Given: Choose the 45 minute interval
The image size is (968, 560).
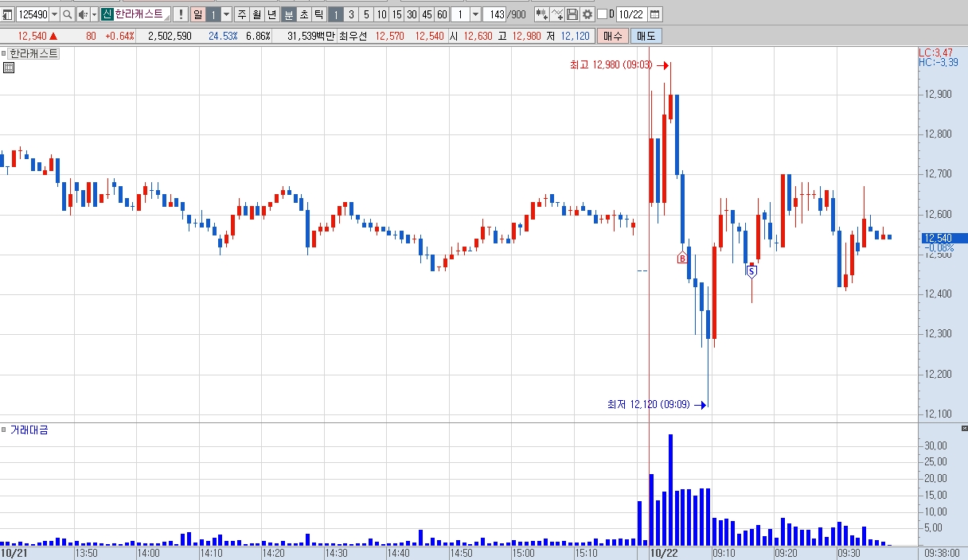Looking at the screenshot, I should coord(427,14).
